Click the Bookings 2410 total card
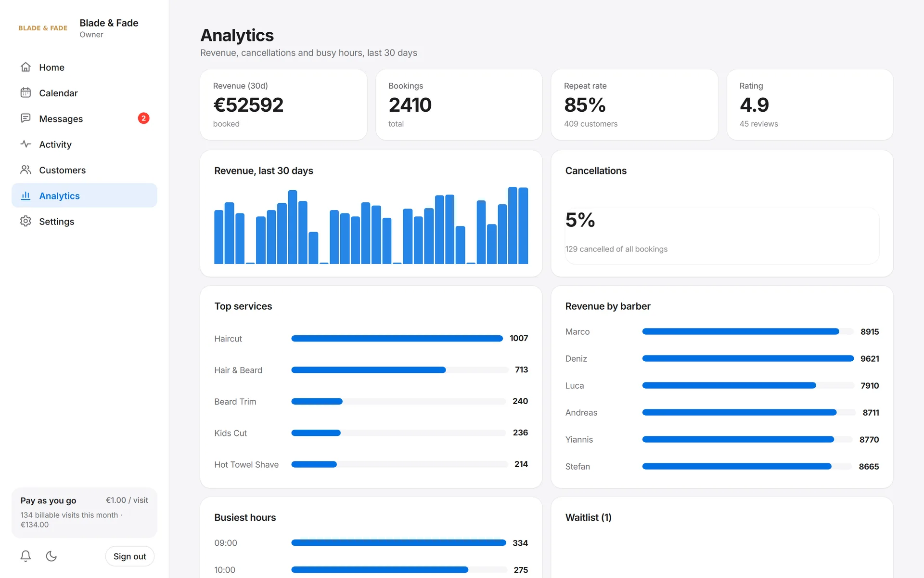 coord(459,105)
